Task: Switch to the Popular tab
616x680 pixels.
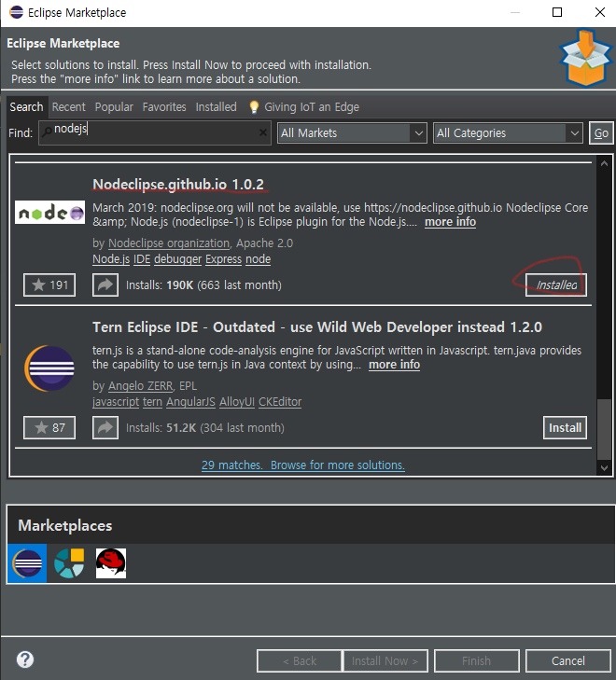Action: pyautogui.click(x=114, y=106)
